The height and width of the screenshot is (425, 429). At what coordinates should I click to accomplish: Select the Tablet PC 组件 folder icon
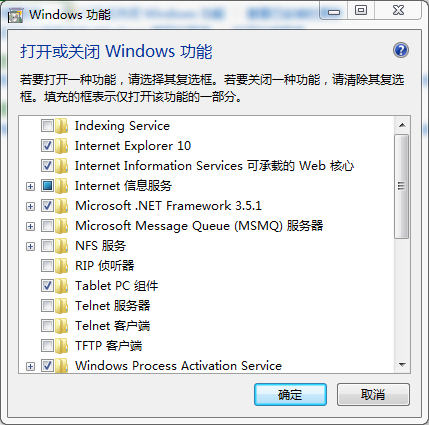point(61,286)
